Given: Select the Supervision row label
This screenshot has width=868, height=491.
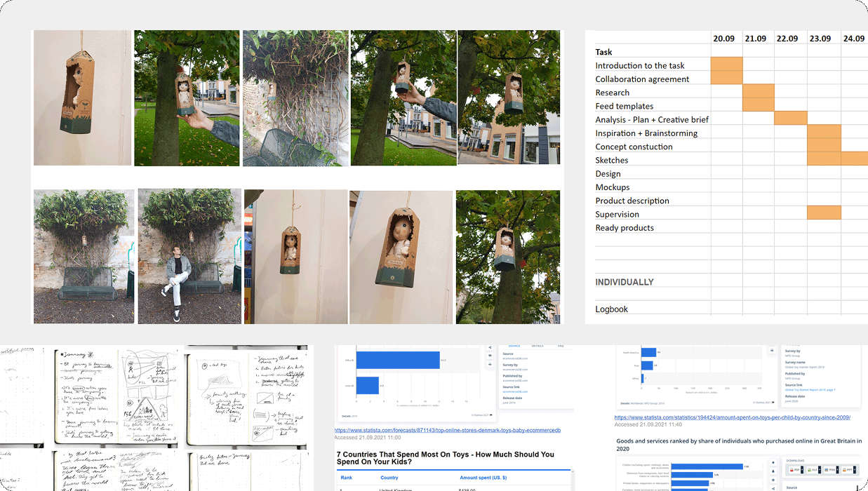Looking at the screenshot, I should (617, 214).
